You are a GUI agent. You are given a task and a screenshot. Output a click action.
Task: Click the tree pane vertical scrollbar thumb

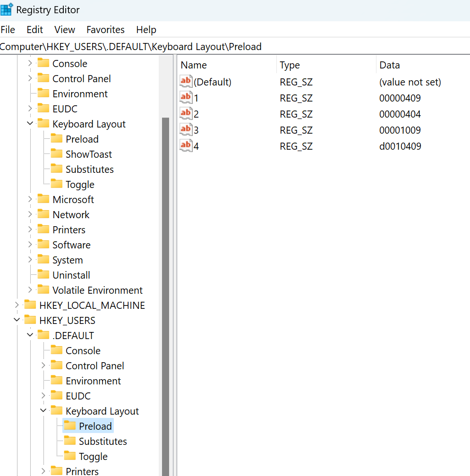(x=165, y=297)
